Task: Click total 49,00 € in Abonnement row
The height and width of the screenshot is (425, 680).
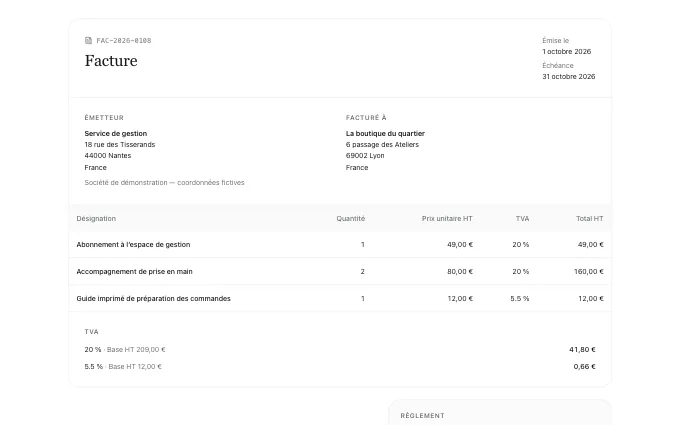Action: click(590, 245)
